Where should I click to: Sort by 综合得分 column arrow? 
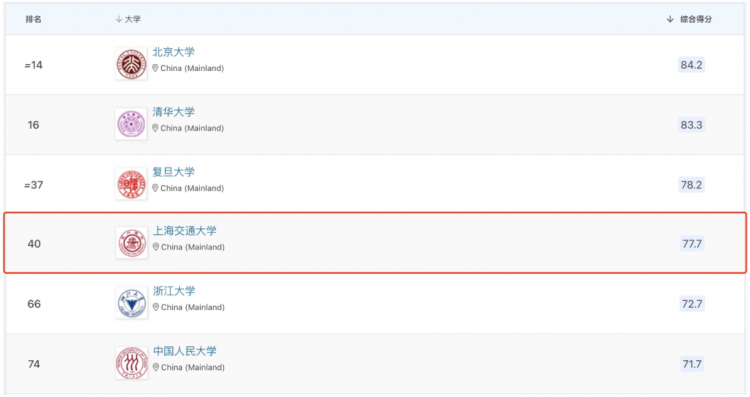(x=670, y=19)
